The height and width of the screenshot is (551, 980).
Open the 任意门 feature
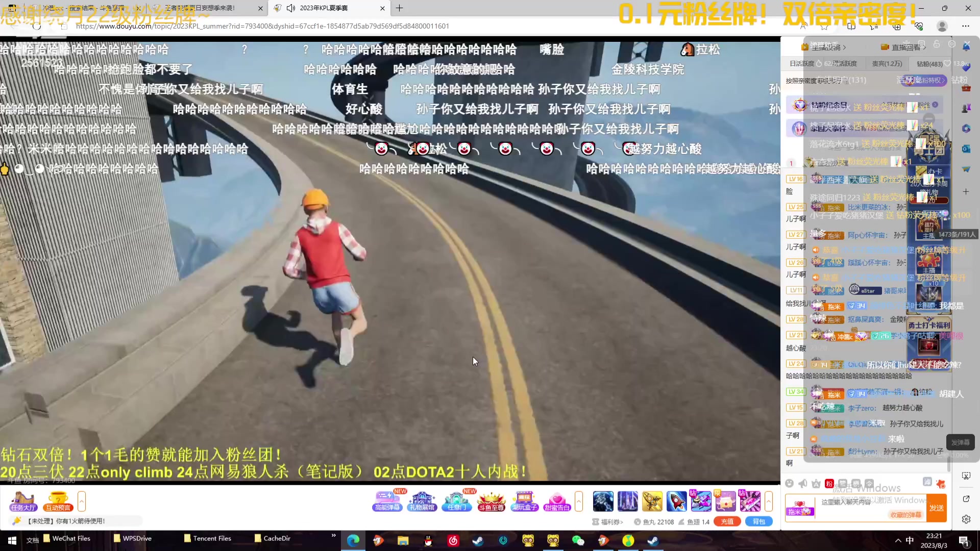[457, 502]
